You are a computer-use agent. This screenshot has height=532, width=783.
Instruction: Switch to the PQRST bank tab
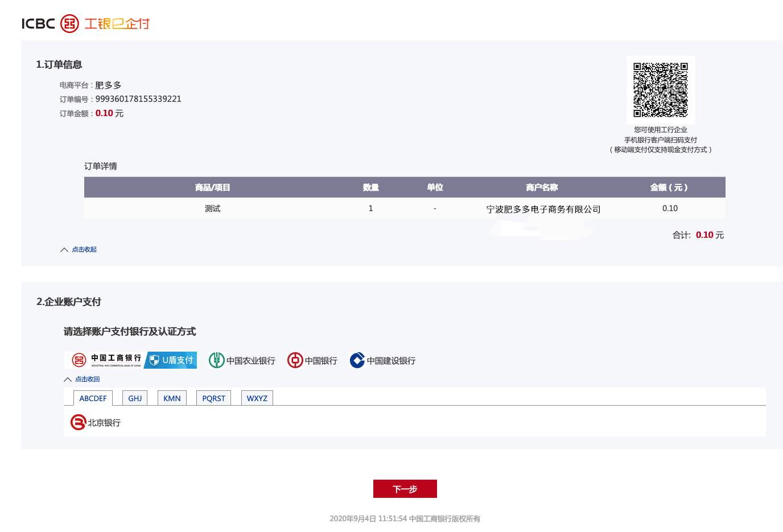point(213,398)
